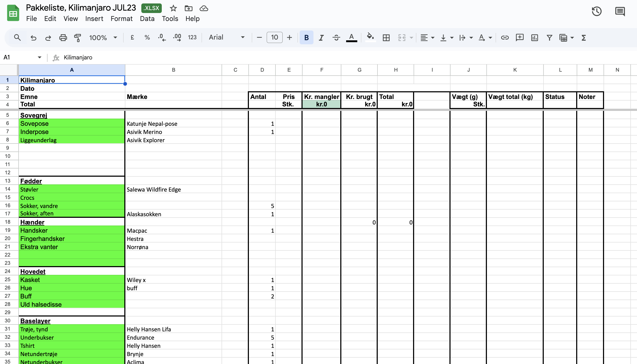Decrease decimal places
Viewport: 637px width, 364px height.
(162, 38)
